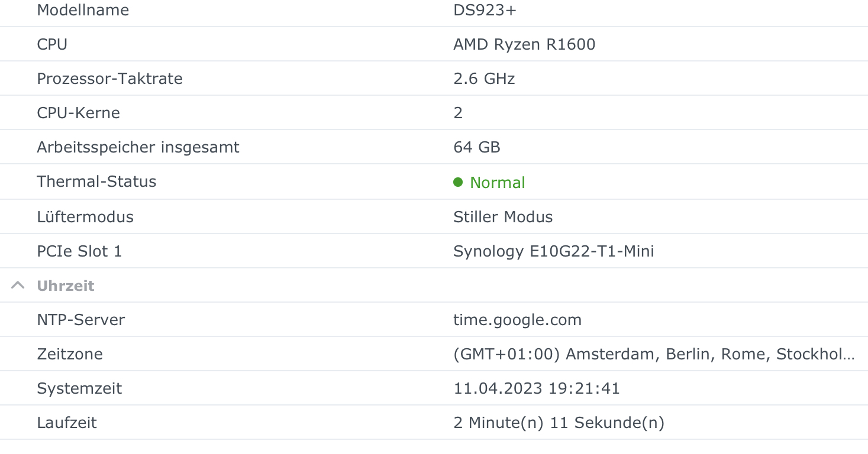Click the PCIe Slot 1 label
The height and width of the screenshot is (454, 868).
(79, 251)
